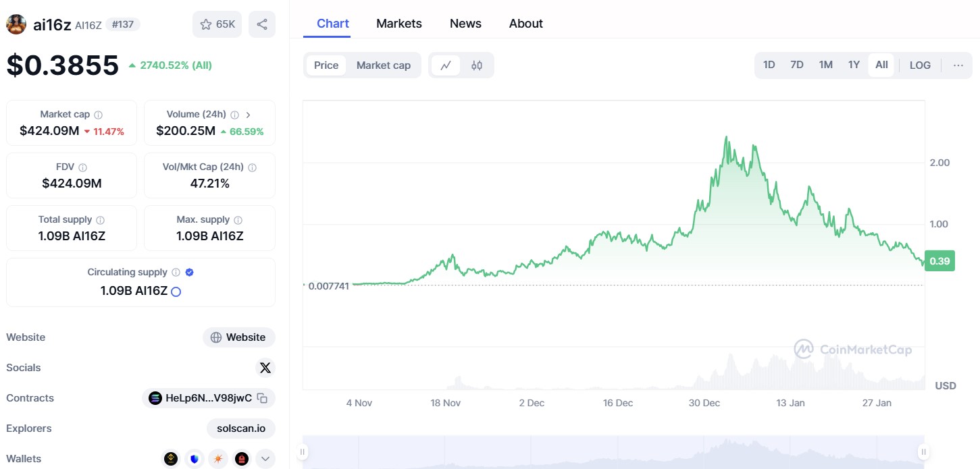Open the Markets tab

pos(398,24)
